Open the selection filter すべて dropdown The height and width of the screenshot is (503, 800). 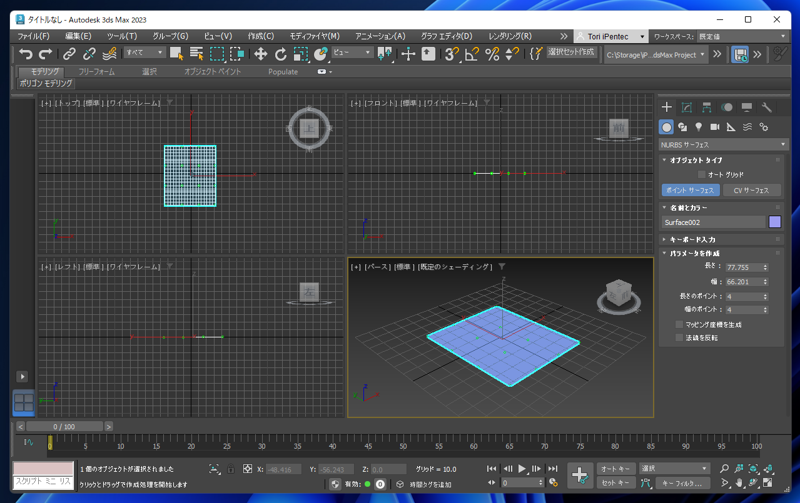pos(144,52)
